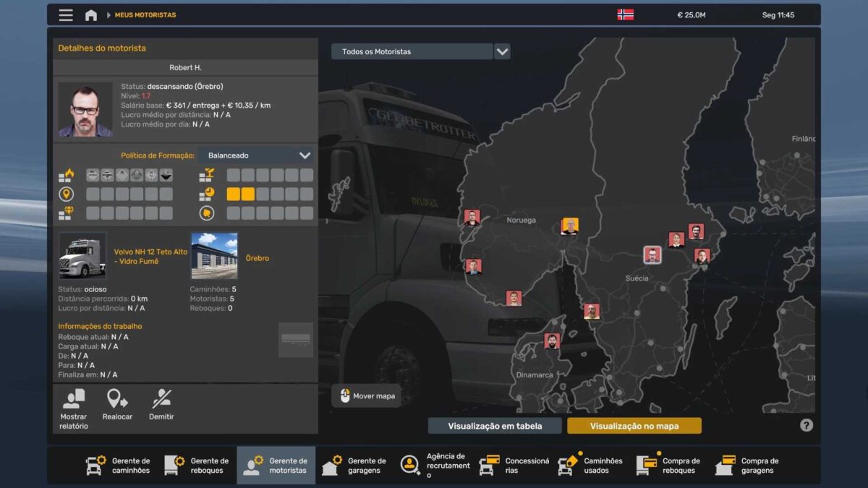
Task: Click the Örebro garage link
Action: (x=257, y=258)
